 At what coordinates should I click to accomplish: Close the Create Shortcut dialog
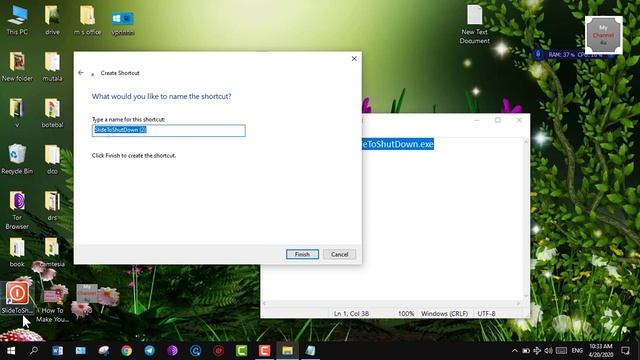pyautogui.click(x=354, y=59)
